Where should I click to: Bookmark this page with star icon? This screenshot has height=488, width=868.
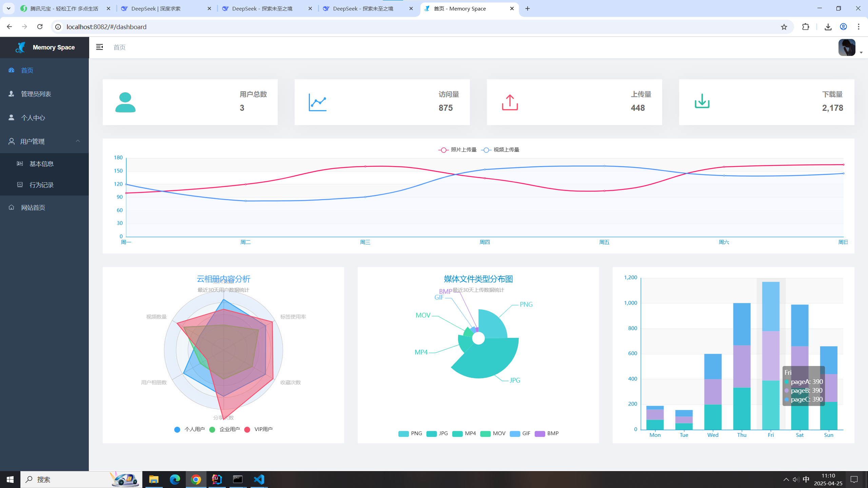point(784,27)
